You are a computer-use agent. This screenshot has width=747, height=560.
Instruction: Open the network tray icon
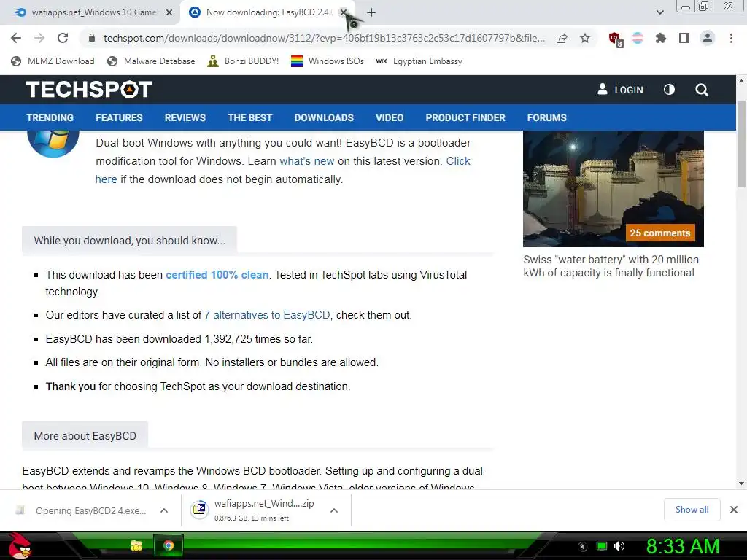[x=602, y=546]
